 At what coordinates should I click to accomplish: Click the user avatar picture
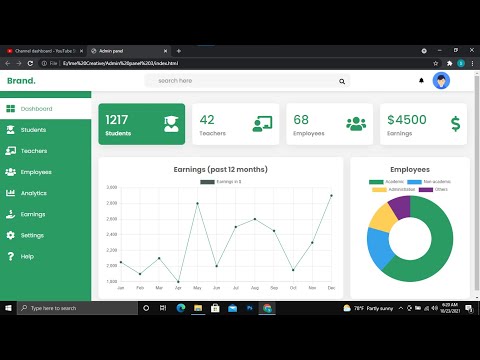pos(441,80)
